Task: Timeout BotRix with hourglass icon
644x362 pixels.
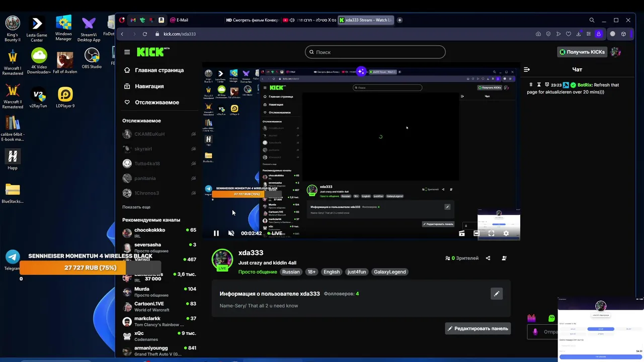Action: coord(539,85)
